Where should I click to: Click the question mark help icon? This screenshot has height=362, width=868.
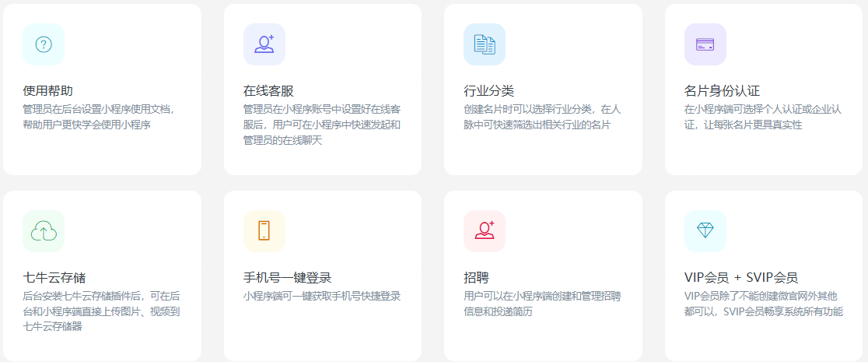[x=44, y=44]
